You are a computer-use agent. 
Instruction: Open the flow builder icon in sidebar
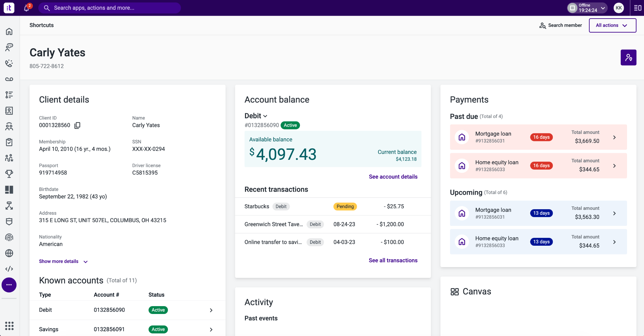click(9, 206)
